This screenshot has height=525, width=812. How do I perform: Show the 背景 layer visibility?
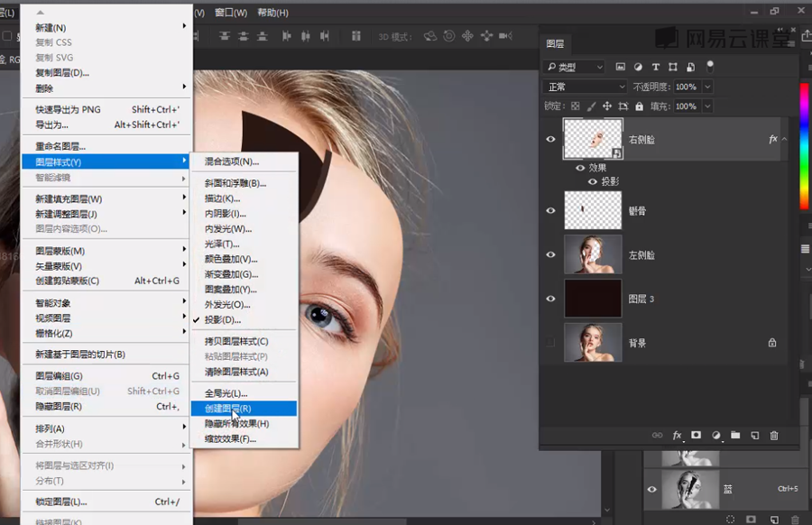550,343
